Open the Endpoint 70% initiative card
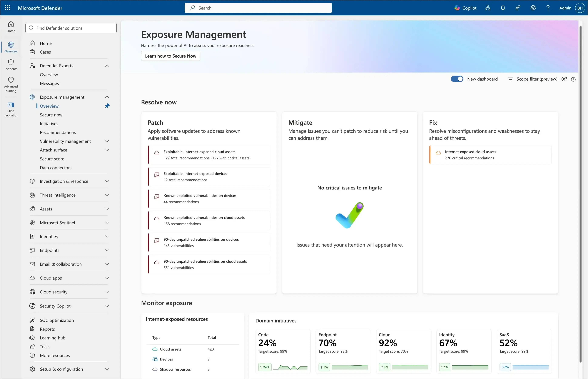Screen dimensions: 588x379 coord(343,351)
